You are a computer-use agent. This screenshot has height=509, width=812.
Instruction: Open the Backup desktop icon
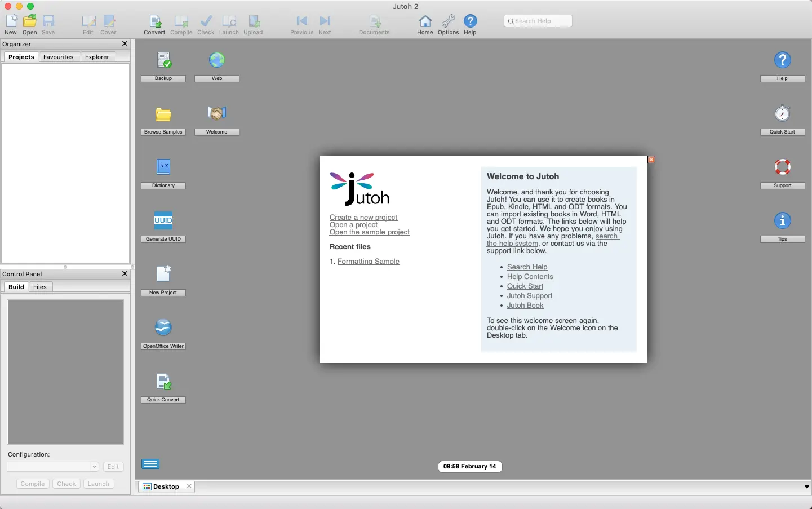click(x=163, y=60)
